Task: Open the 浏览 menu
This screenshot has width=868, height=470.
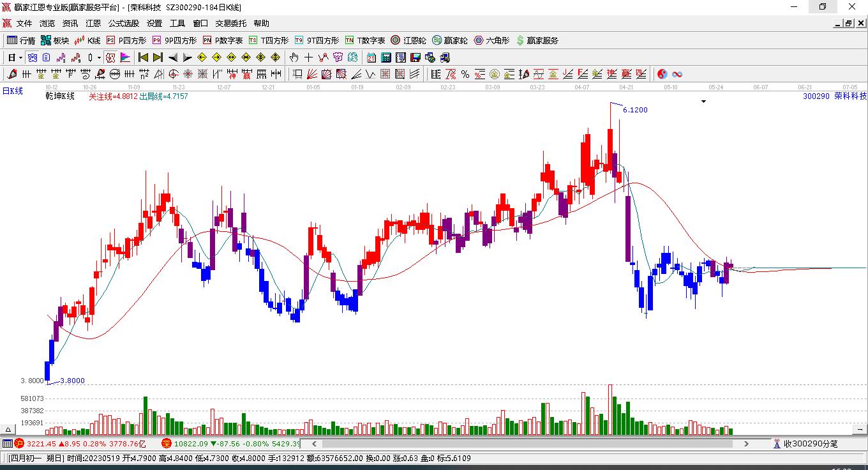Action: (47, 24)
